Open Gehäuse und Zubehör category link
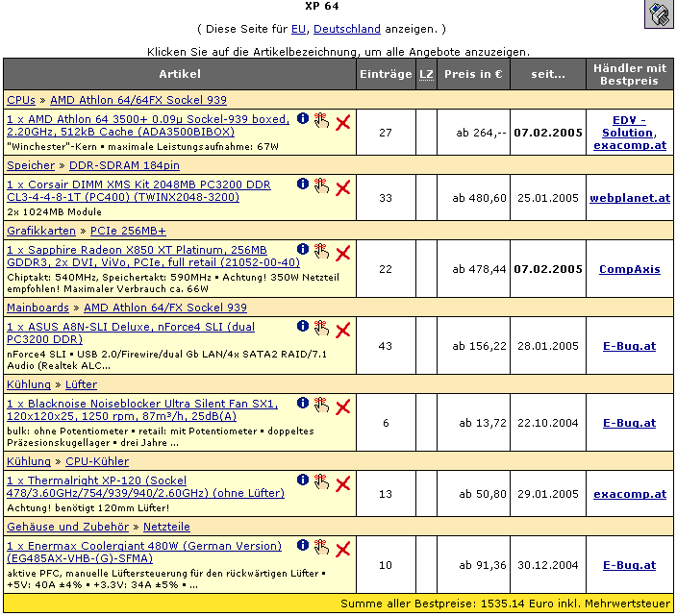 click(x=67, y=527)
